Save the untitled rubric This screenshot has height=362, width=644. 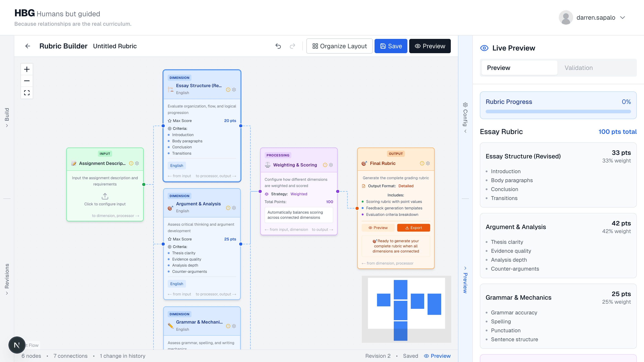point(391,46)
